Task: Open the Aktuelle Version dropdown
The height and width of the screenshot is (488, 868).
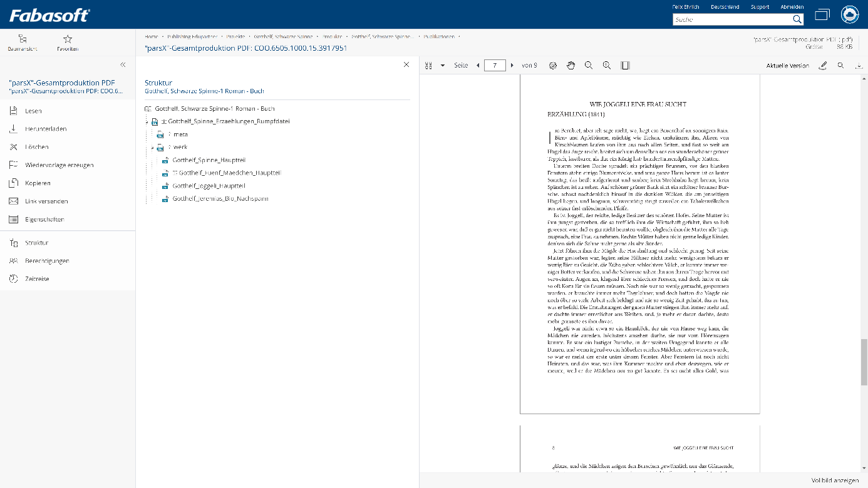Action: tap(787, 64)
